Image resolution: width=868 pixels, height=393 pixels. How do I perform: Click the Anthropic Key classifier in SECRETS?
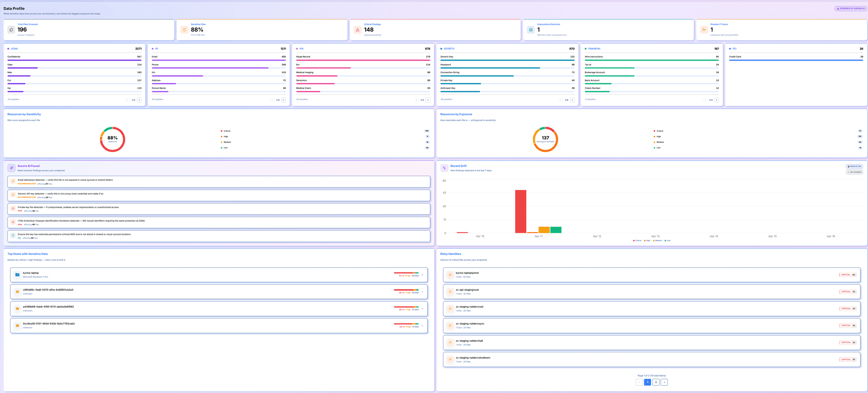click(x=507, y=89)
